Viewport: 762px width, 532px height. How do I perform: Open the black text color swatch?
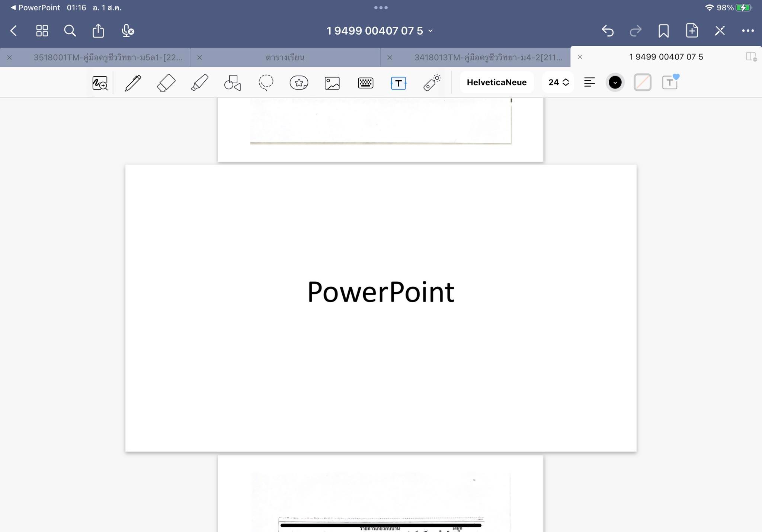click(615, 83)
